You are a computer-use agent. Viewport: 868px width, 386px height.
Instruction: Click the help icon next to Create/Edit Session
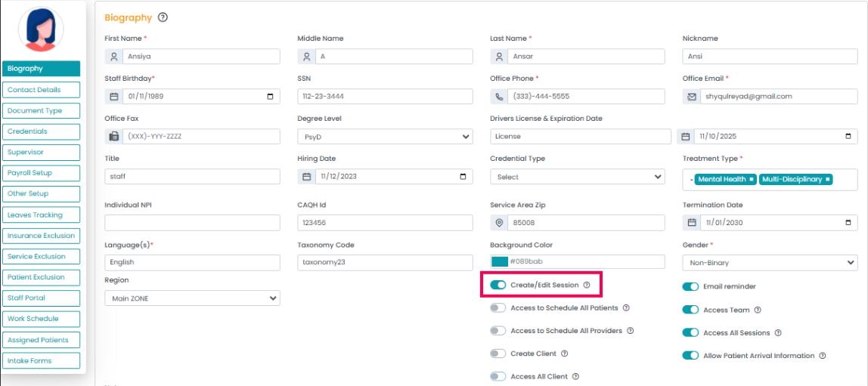(587, 285)
